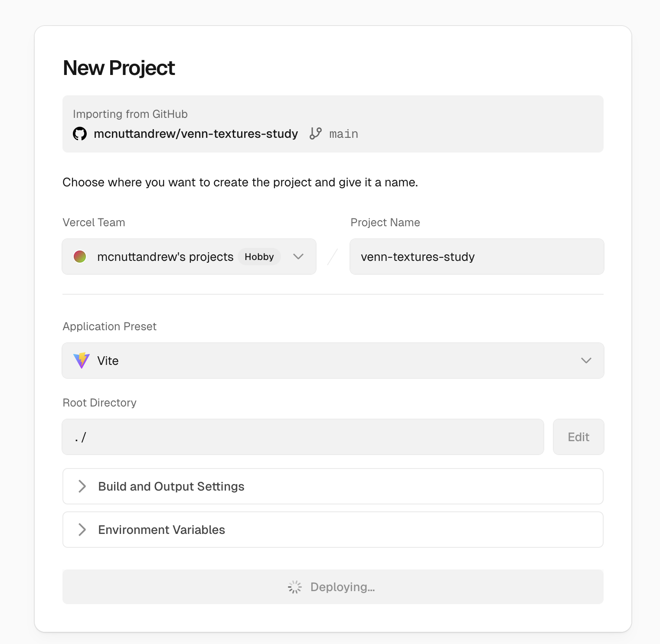Viewport: 660px width, 644px height.
Task: Click the Root Directory path field
Action: click(x=303, y=437)
